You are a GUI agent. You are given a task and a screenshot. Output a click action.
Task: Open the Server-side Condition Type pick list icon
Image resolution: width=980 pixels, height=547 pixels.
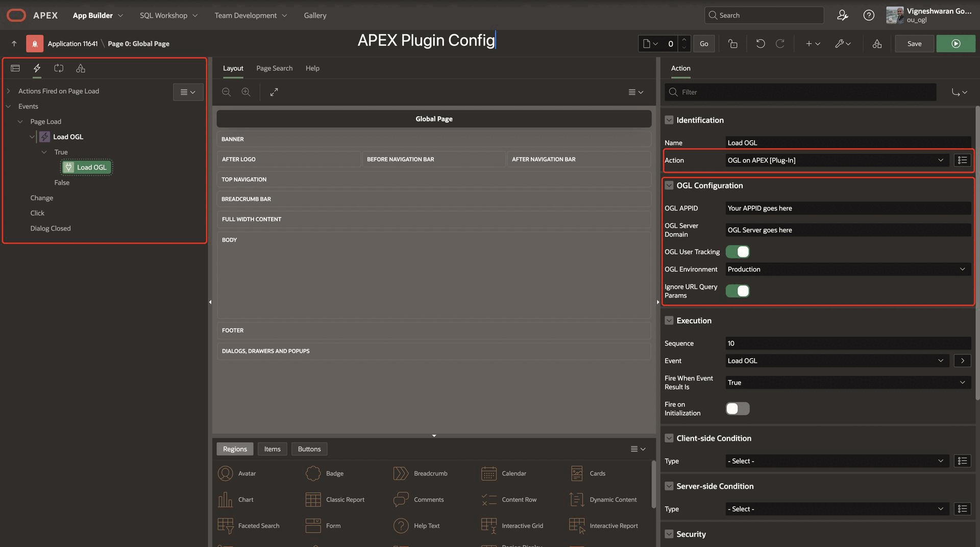[x=962, y=509]
